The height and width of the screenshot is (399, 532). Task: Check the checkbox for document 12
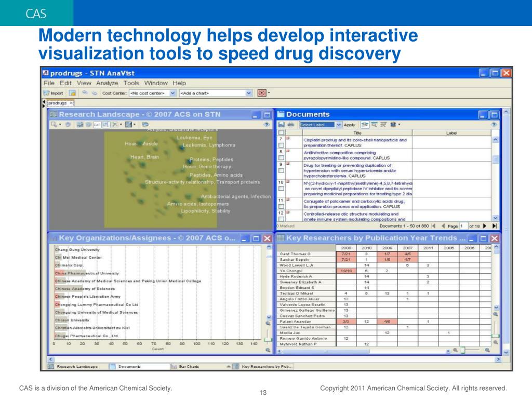(281, 219)
